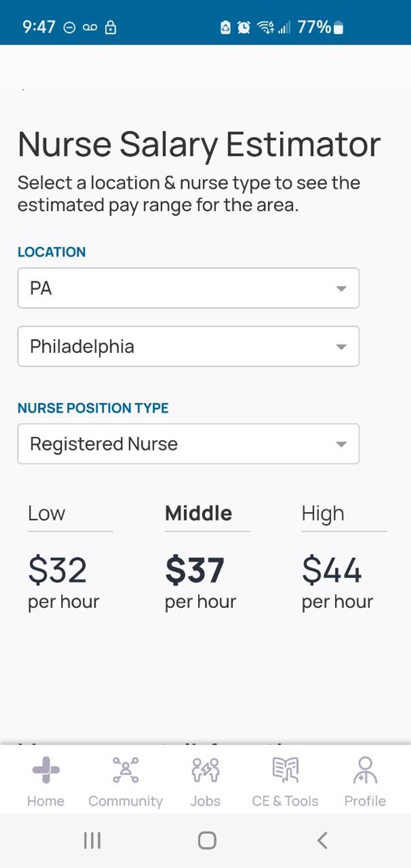Viewport: 411px width, 868px height.
Task: Open the CE & Tools book icon
Action: [285, 770]
